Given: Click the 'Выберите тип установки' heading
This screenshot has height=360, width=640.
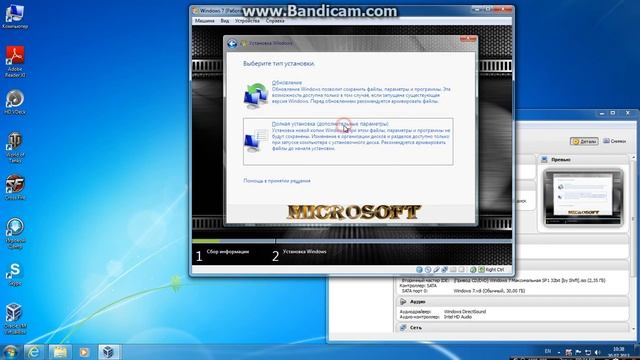Looking at the screenshot, I should click(279, 64).
